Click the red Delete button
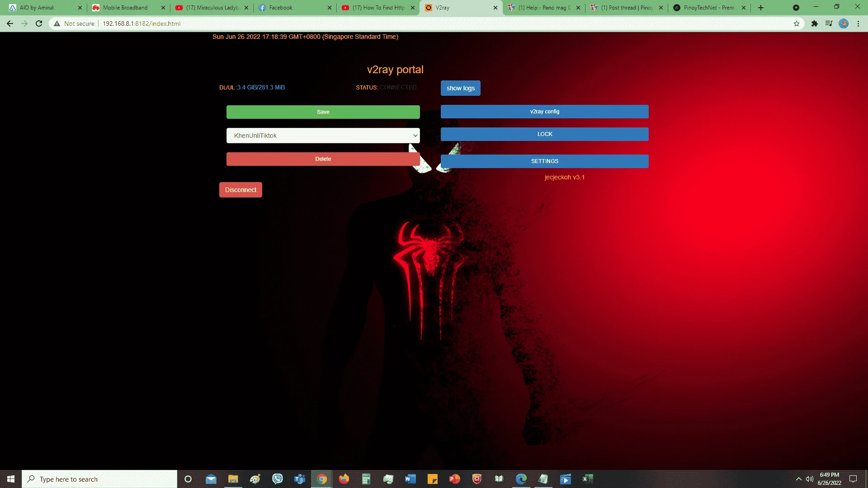The height and width of the screenshot is (488, 868). (x=323, y=159)
